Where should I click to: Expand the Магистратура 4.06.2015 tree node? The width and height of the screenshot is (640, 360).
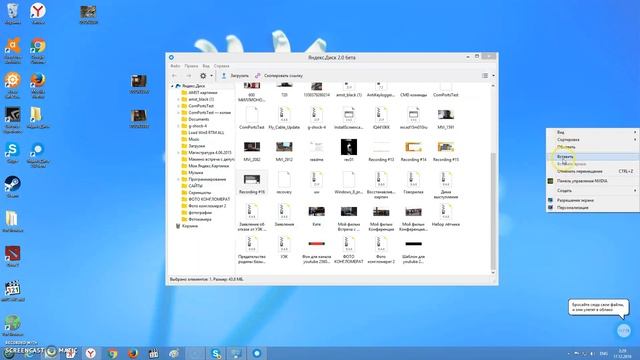(178, 153)
